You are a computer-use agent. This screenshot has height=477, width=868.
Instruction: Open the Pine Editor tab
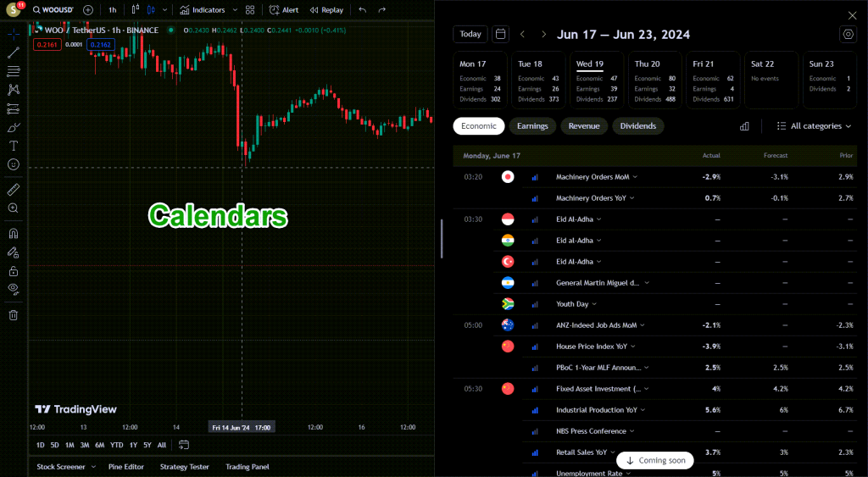[x=126, y=467]
